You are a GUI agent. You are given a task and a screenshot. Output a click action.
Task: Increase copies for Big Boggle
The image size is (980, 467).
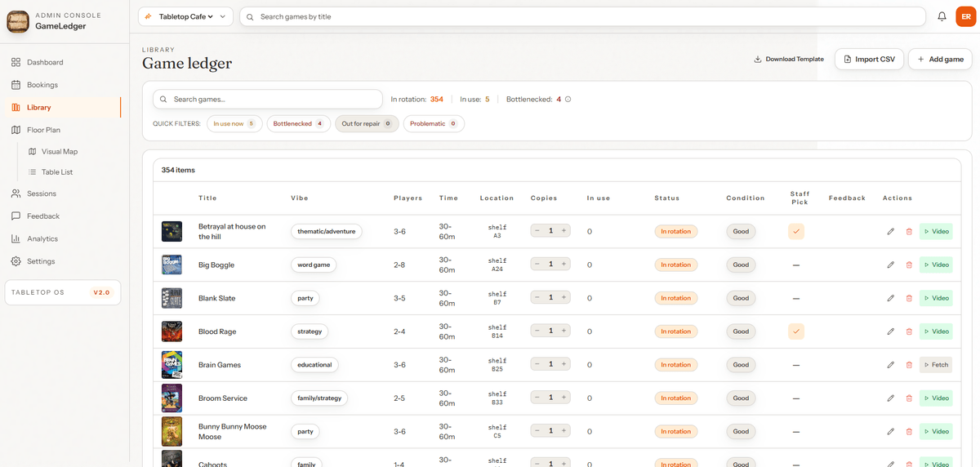[563, 265]
